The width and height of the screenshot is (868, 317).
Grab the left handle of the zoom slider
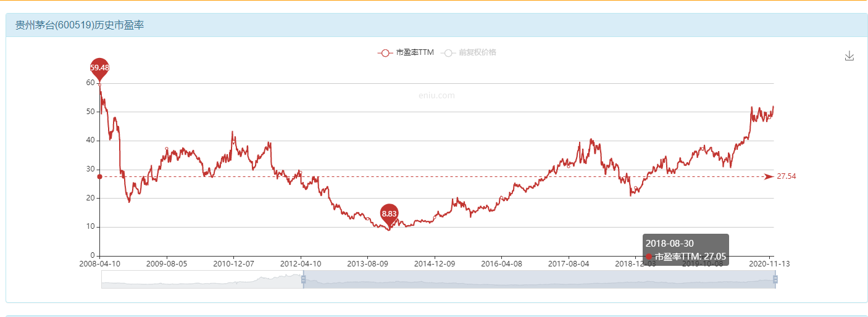coord(303,279)
